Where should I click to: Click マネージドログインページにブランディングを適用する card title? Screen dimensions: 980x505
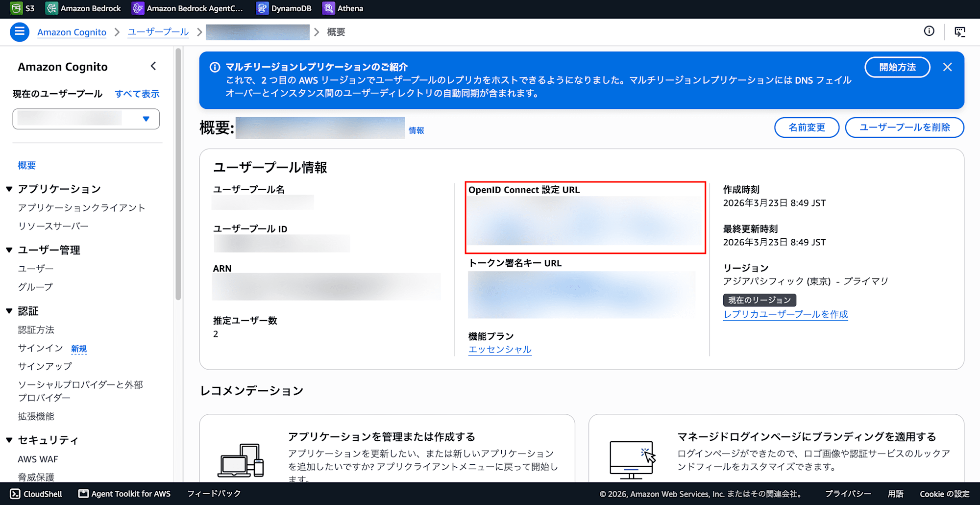coord(807,436)
